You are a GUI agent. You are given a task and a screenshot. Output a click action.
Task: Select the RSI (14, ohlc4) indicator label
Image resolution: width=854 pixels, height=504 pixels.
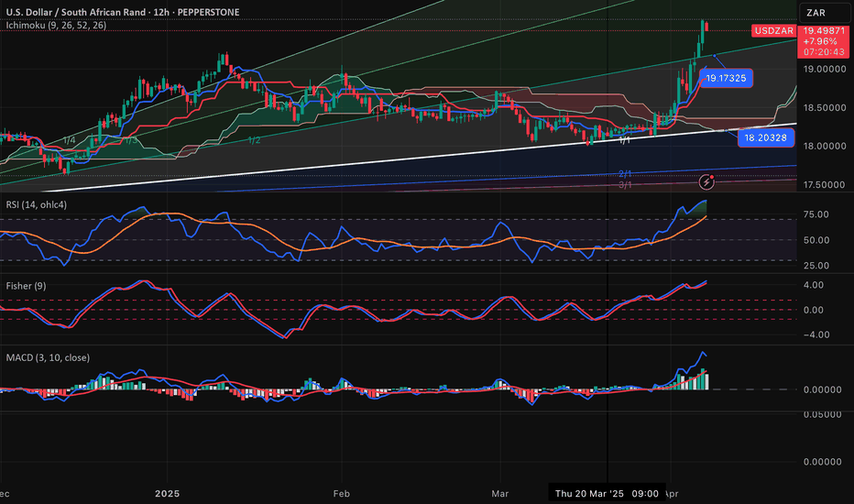coord(37,205)
